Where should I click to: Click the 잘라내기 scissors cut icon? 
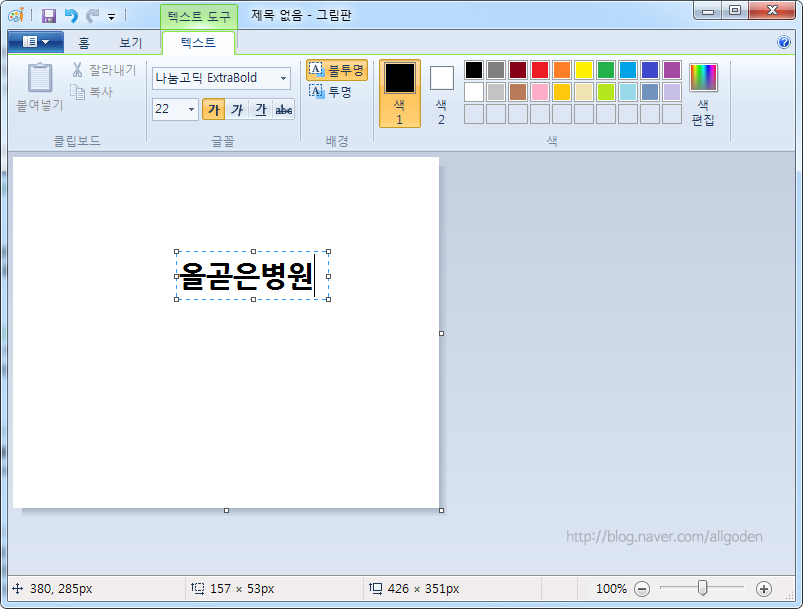(x=78, y=70)
